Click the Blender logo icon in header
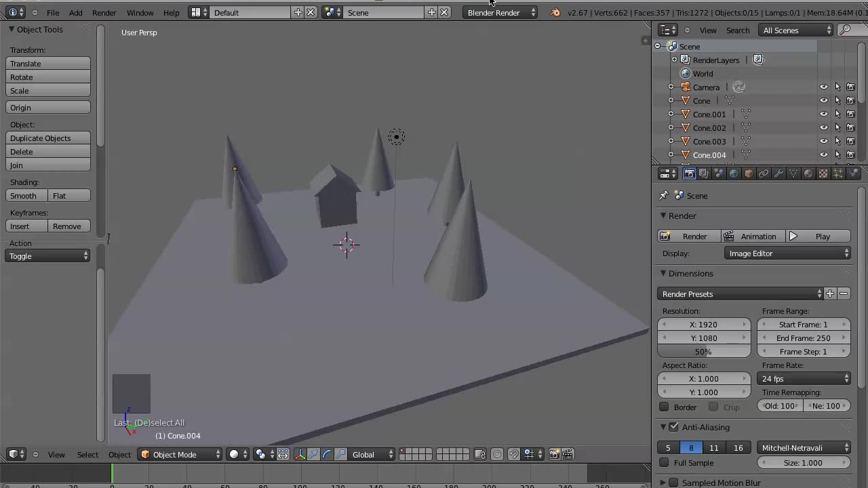 (556, 12)
